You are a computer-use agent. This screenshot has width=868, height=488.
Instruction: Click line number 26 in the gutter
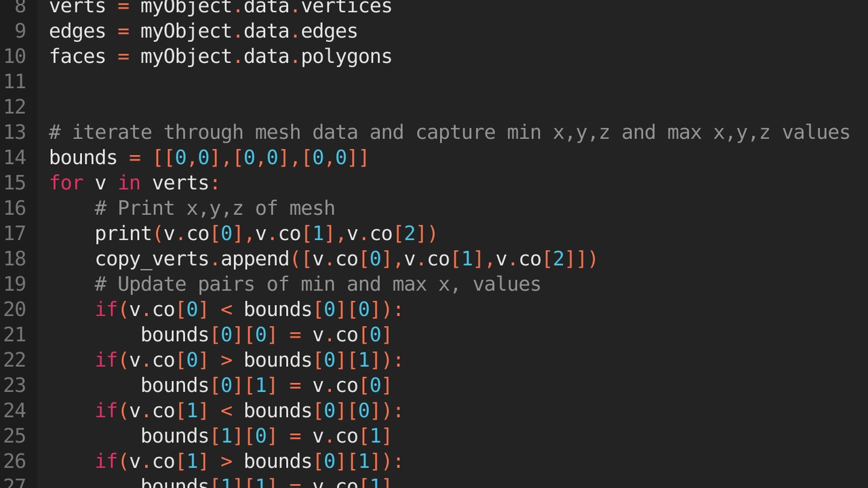(x=15, y=462)
